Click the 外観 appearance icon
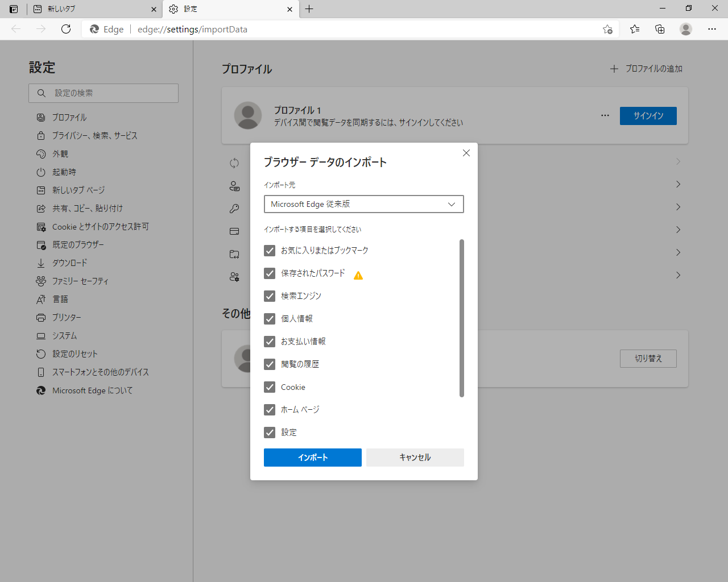728x582 pixels. [41, 154]
